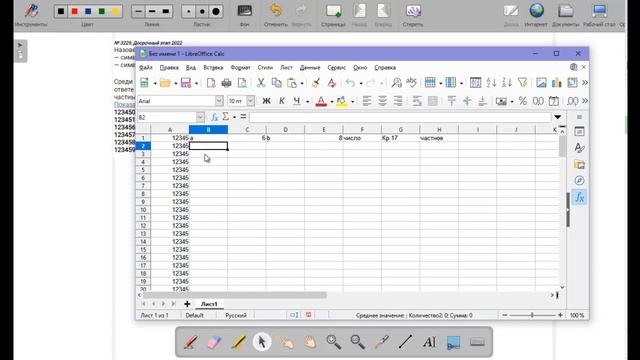This screenshot has height=360, width=640.
Task: Select the Лист1 sheet tab
Action: 209,304
